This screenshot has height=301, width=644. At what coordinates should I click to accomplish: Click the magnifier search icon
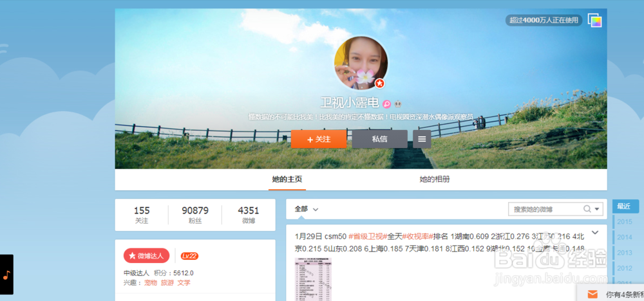pyautogui.click(x=587, y=209)
